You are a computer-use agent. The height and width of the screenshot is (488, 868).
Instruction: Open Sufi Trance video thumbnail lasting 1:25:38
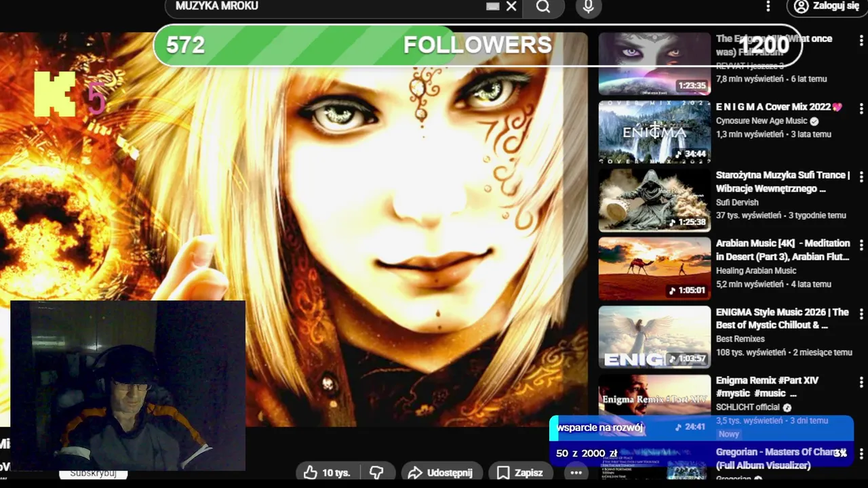(654, 201)
